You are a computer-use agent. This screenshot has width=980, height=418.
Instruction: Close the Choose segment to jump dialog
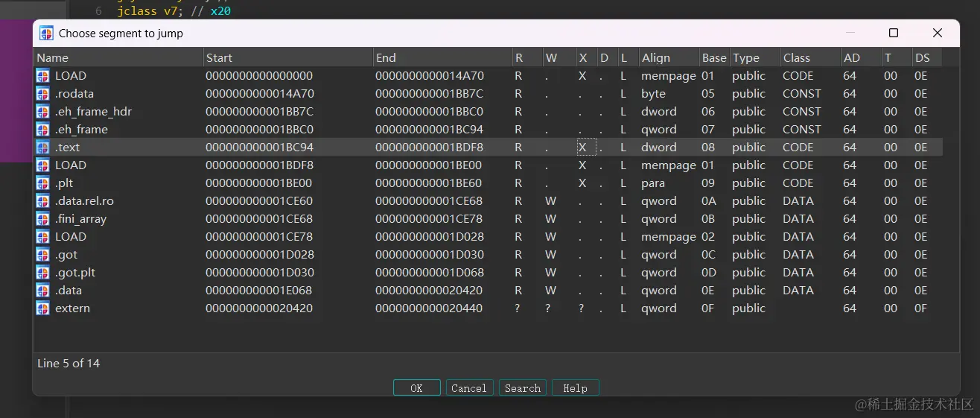click(x=938, y=33)
